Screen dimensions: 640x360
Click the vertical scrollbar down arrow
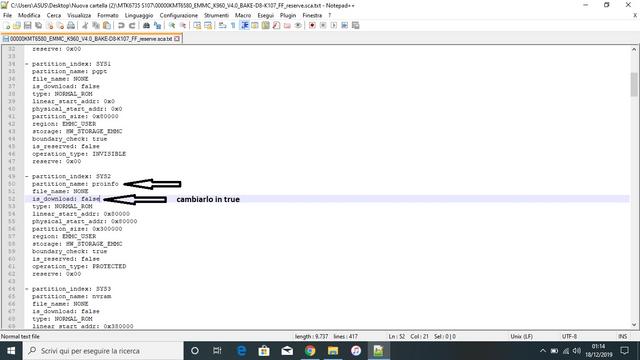634,325
